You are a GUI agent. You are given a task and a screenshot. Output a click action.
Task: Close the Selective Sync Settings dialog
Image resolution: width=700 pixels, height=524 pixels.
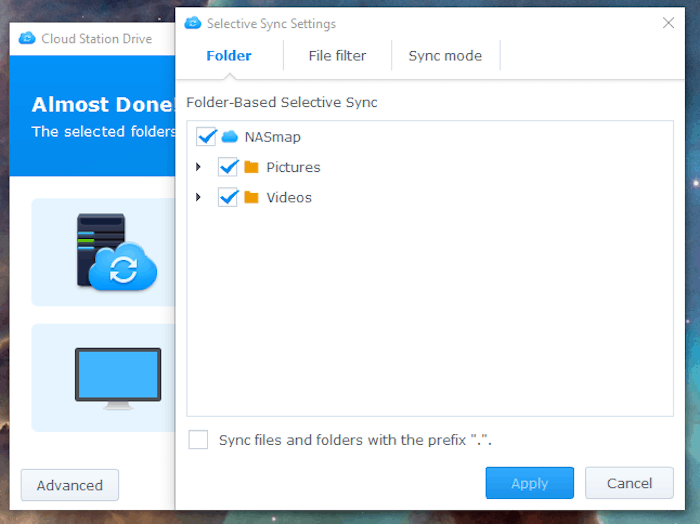click(x=668, y=23)
